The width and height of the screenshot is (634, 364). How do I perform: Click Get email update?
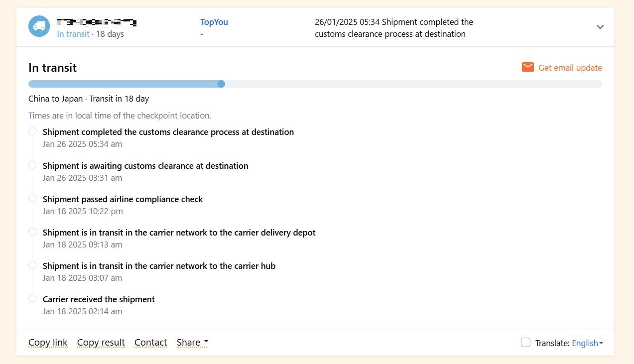[x=570, y=68]
